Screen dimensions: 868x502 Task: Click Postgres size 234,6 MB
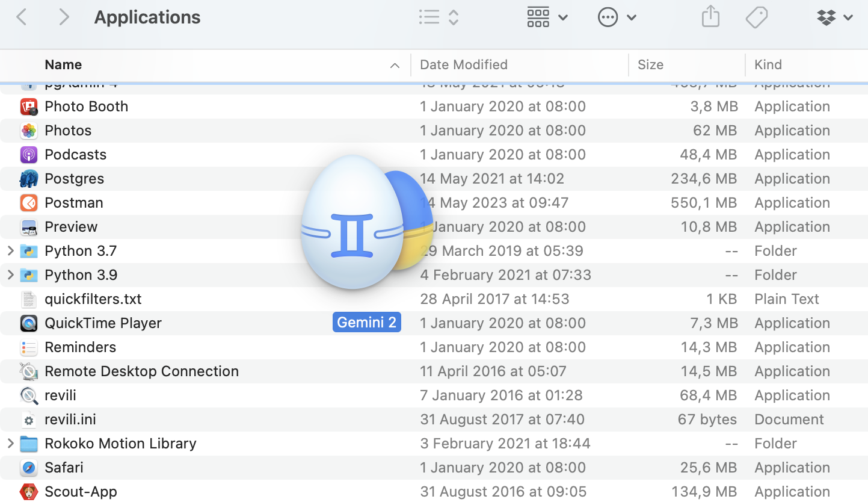pos(704,179)
